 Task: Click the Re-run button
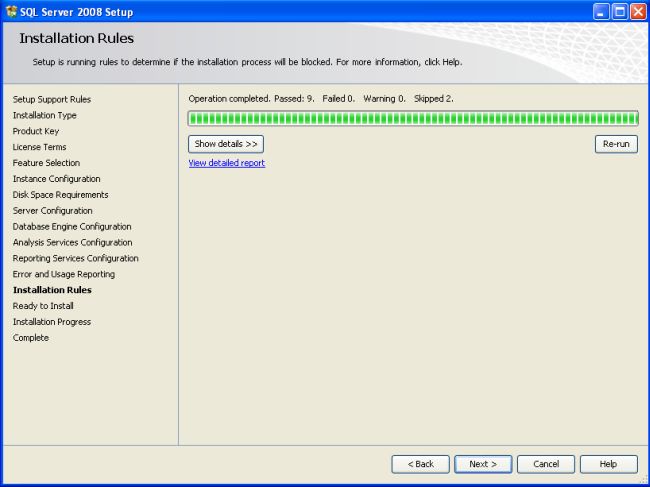point(616,144)
